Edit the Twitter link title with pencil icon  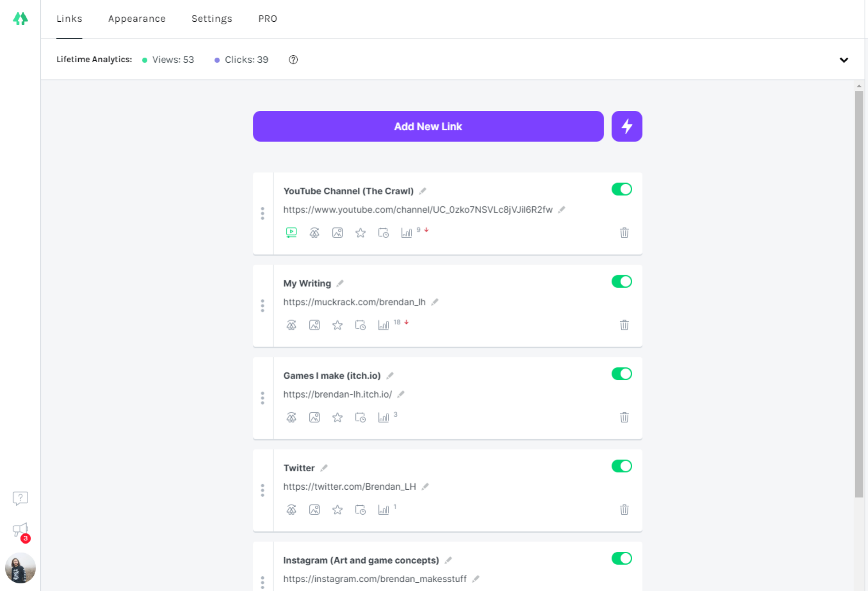(324, 468)
